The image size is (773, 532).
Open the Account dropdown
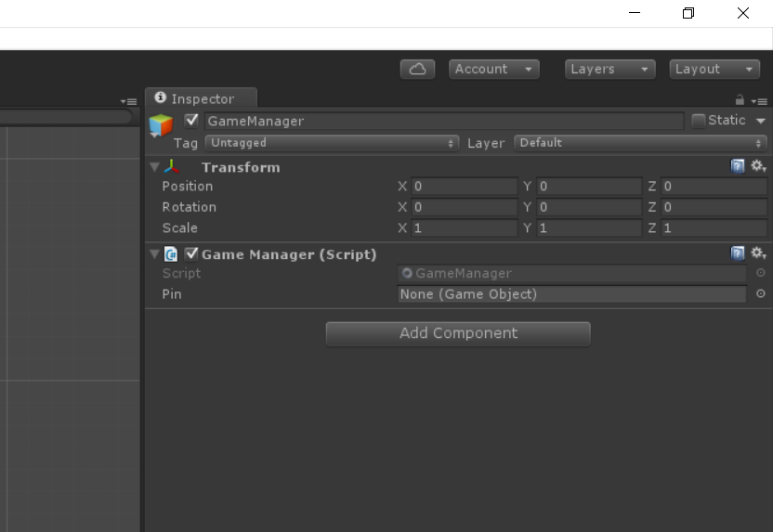[493, 69]
